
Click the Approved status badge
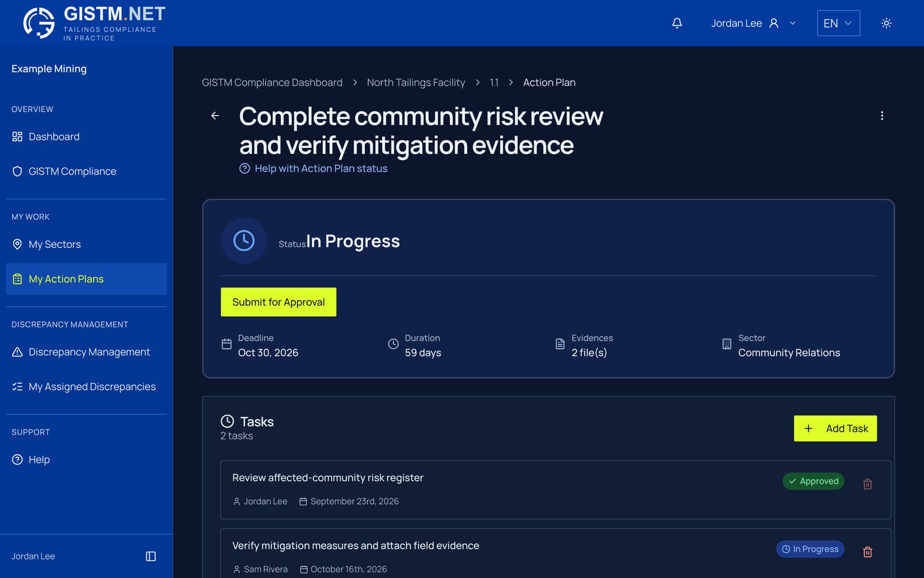tap(813, 481)
